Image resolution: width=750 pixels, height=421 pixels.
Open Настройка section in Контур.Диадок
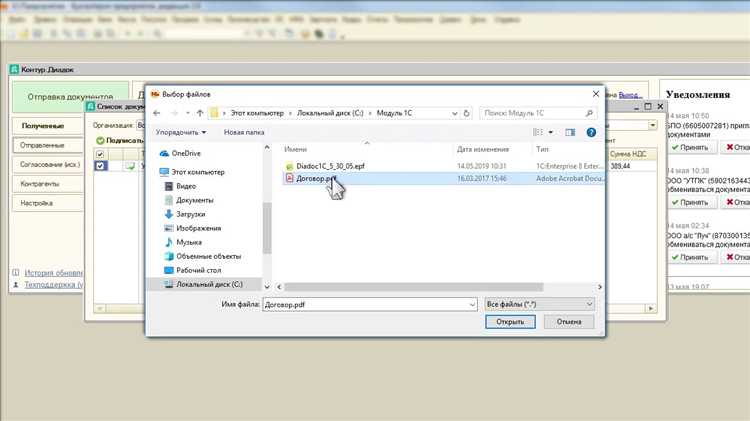(x=47, y=203)
